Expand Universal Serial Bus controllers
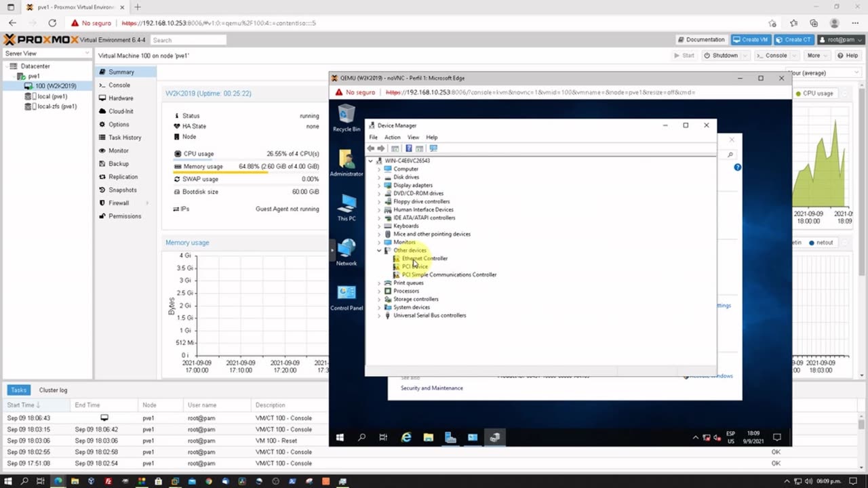 (379, 315)
